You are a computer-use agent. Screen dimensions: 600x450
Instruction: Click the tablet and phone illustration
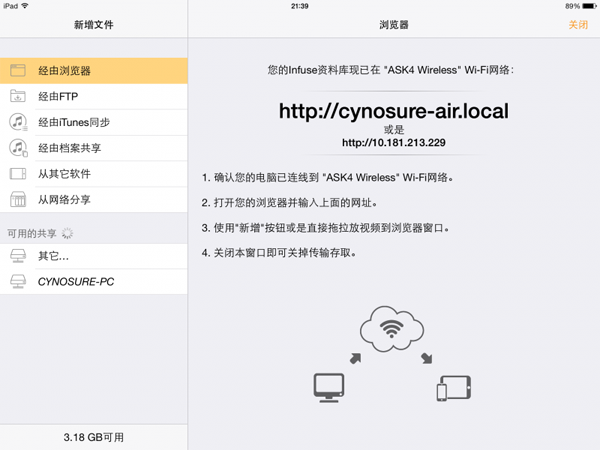point(454,388)
